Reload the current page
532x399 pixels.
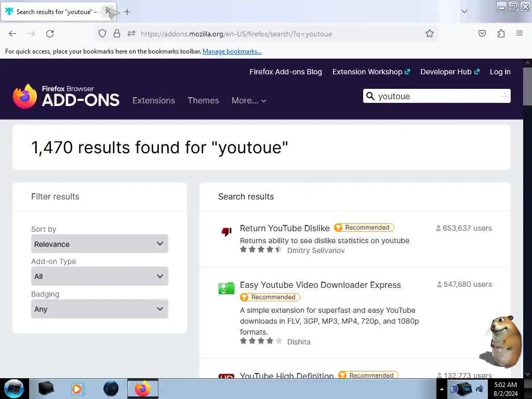[50, 34]
